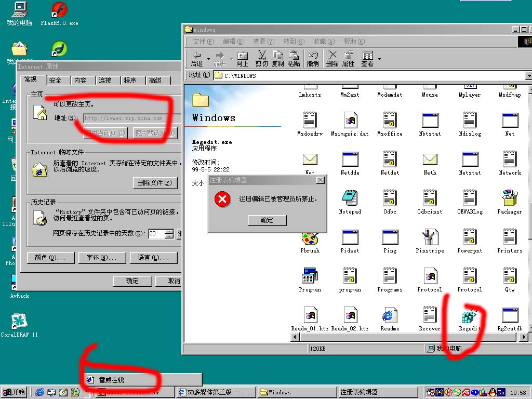532x399 pixels.
Task: Click the homepage address (地址) input field
Action: (130, 118)
